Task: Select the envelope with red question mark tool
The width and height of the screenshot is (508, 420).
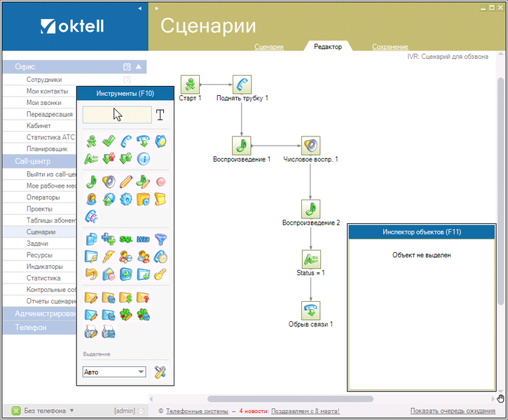Action: (x=143, y=297)
